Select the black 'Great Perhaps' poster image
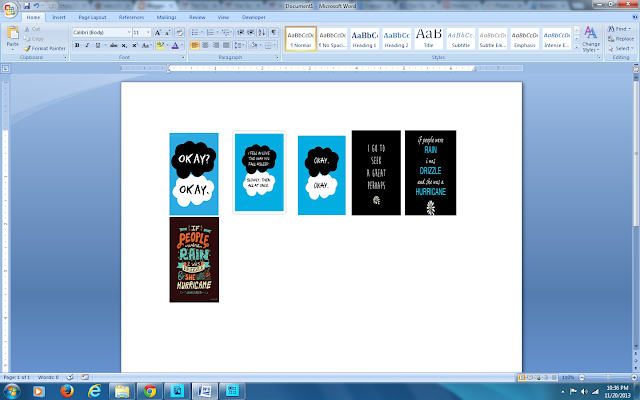 376,173
